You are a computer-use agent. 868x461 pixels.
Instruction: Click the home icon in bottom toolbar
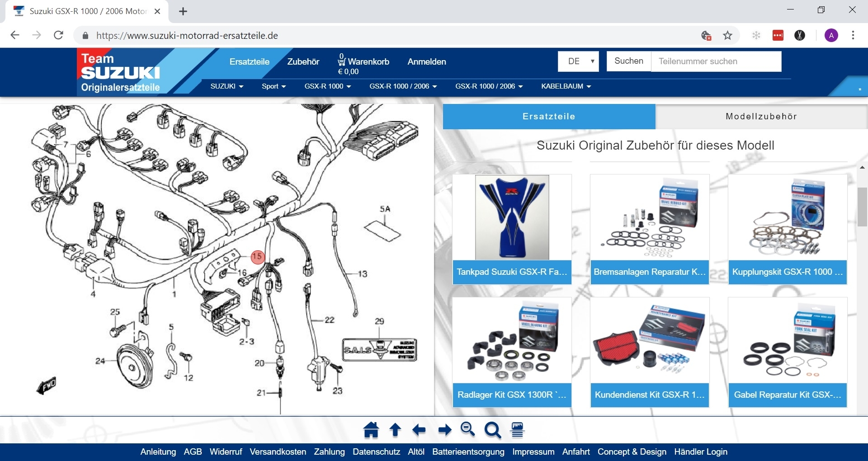tap(371, 430)
